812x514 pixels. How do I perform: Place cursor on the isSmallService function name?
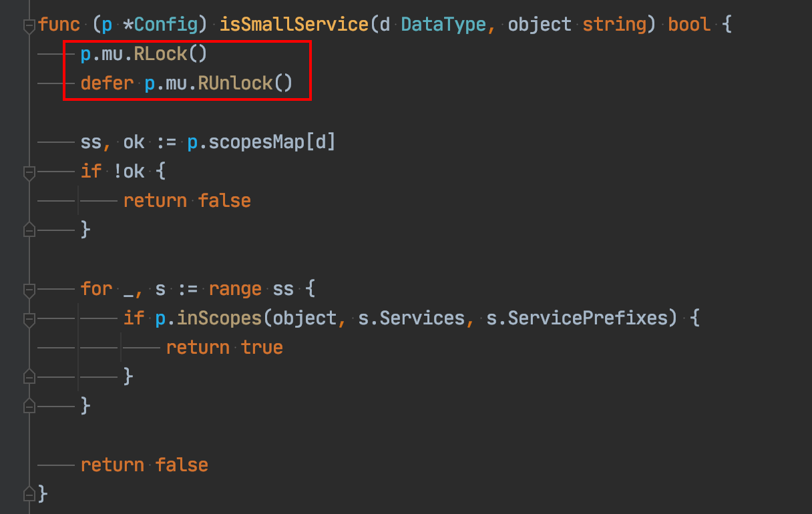pyautogui.click(x=294, y=25)
